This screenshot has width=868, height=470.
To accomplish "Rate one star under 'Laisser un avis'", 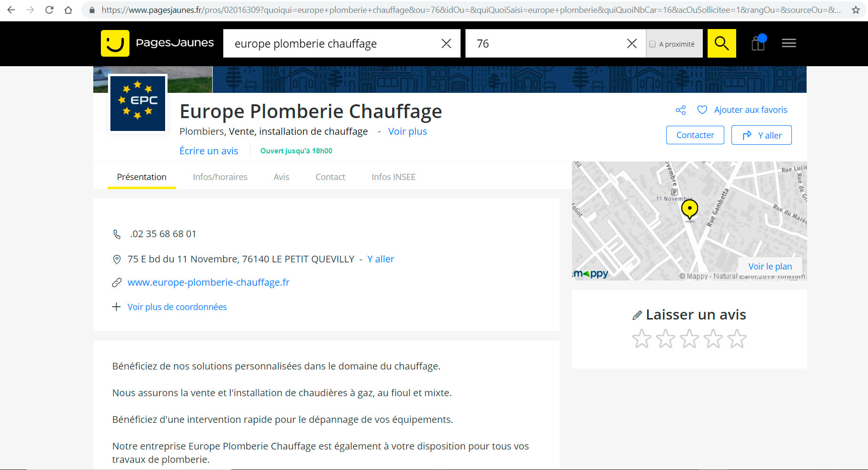I will point(641,339).
